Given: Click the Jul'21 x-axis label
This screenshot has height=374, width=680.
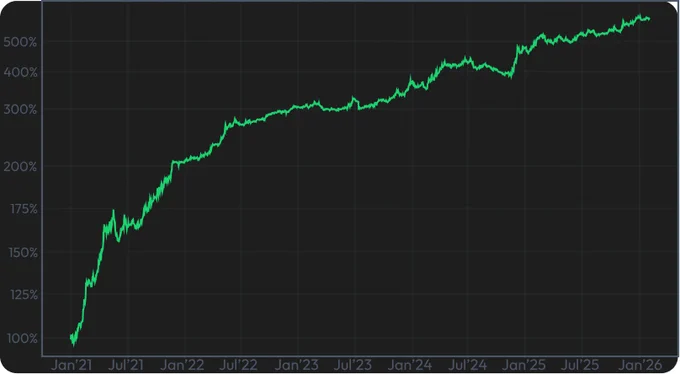Looking at the screenshot, I should [x=126, y=364].
